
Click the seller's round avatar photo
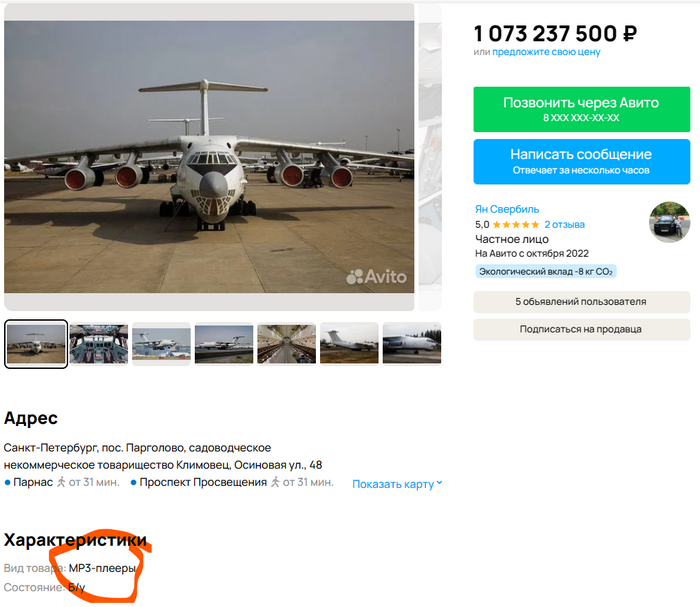(x=669, y=222)
